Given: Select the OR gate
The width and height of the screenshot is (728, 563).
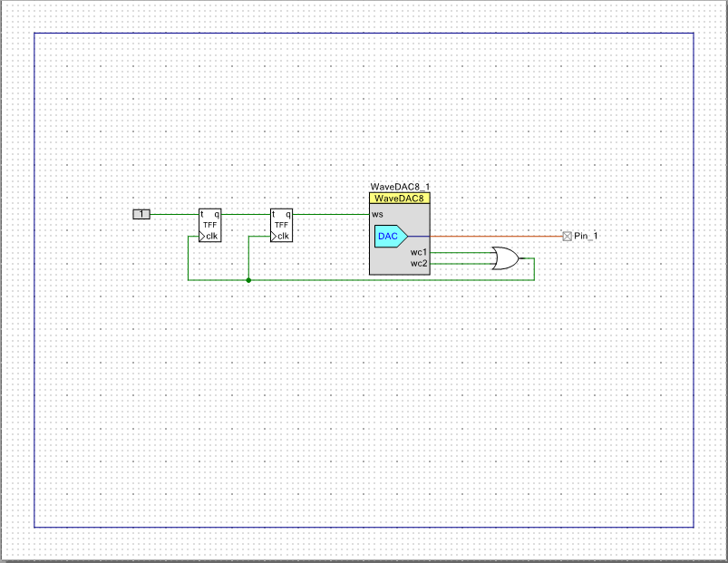Looking at the screenshot, I should point(506,258).
